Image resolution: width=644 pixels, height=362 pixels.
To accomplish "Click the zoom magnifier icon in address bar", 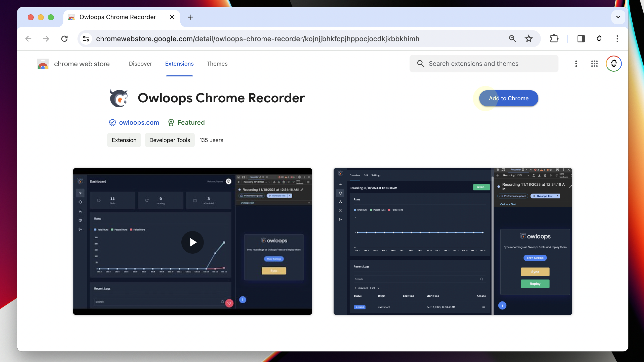I will 512,39.
